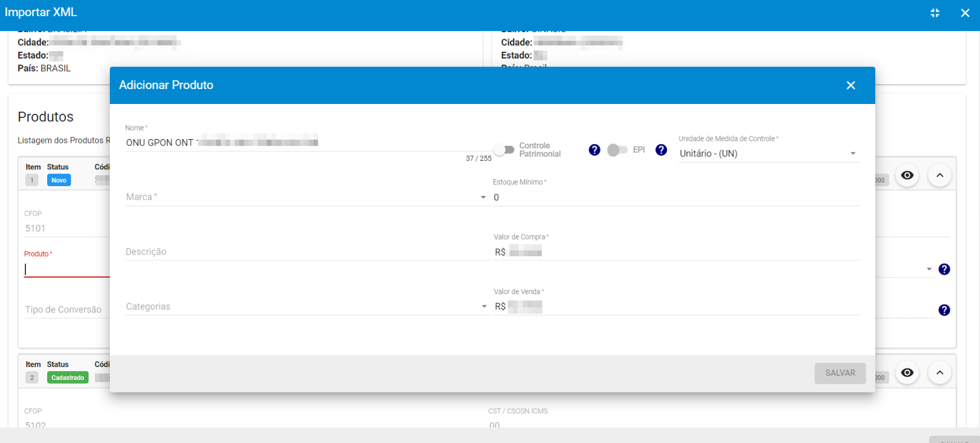Exit fullscreen of Importar XML window
The height and width of the screenshot is (443, 980).
click(935, 13)
